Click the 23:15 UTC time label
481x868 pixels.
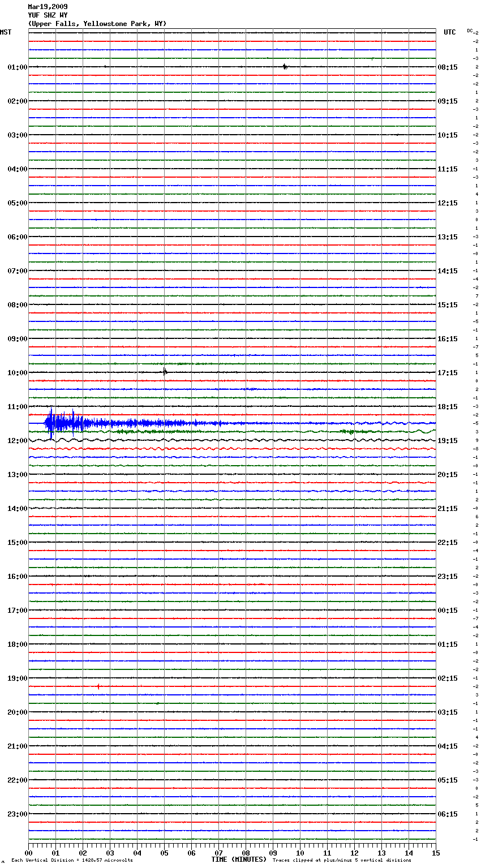[x=448, y=577]
